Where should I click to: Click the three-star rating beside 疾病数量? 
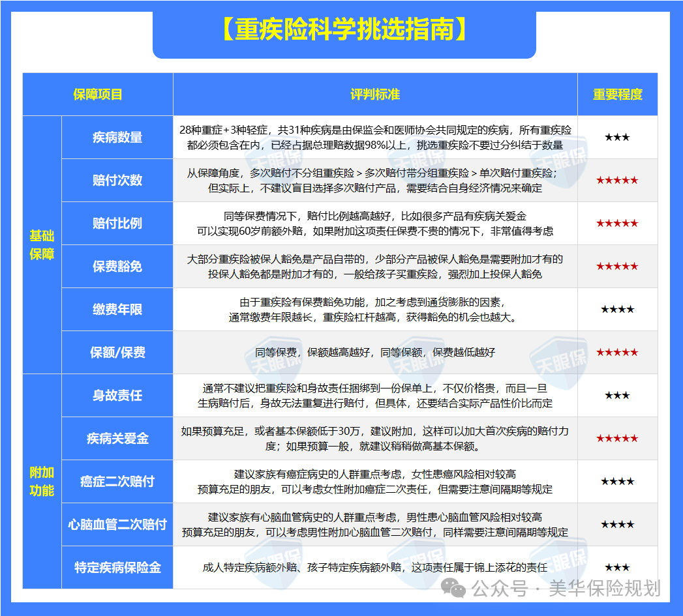617,137
